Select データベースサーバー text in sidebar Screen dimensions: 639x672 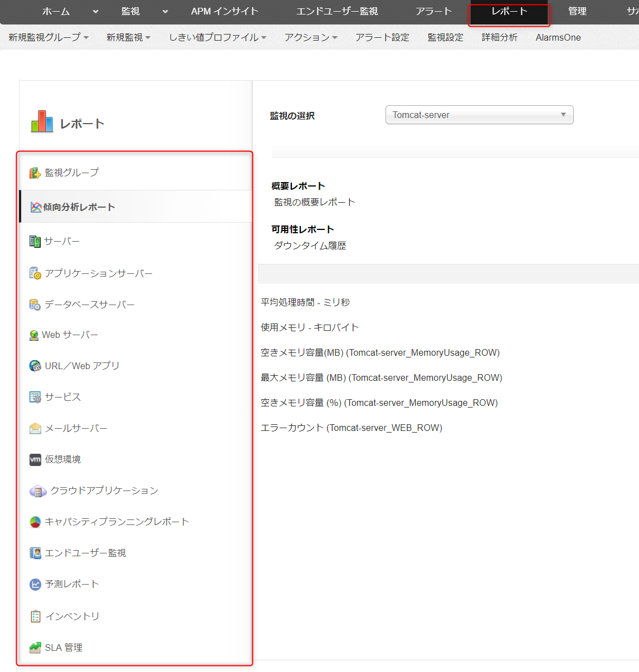pyautogui.click(x=90, y=305)
